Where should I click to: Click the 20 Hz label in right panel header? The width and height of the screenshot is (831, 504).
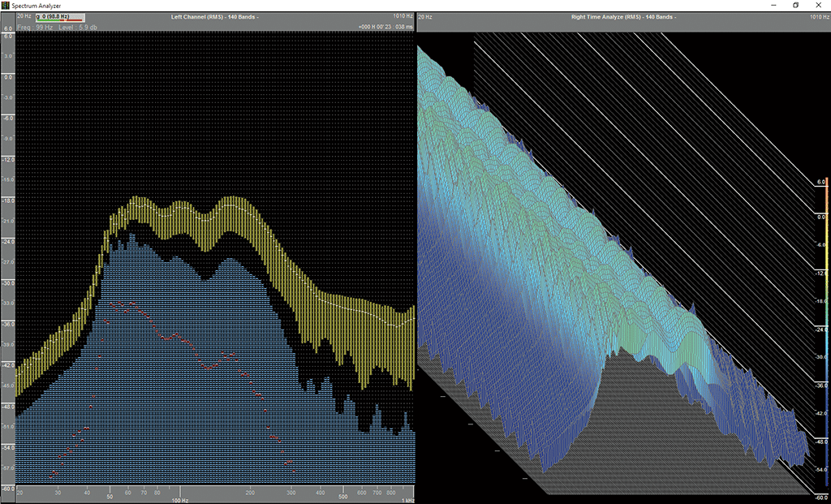[425, 16]
